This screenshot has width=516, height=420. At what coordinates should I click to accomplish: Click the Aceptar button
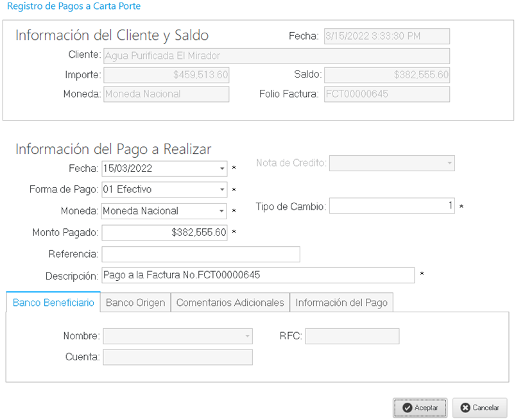pos(420,408)
